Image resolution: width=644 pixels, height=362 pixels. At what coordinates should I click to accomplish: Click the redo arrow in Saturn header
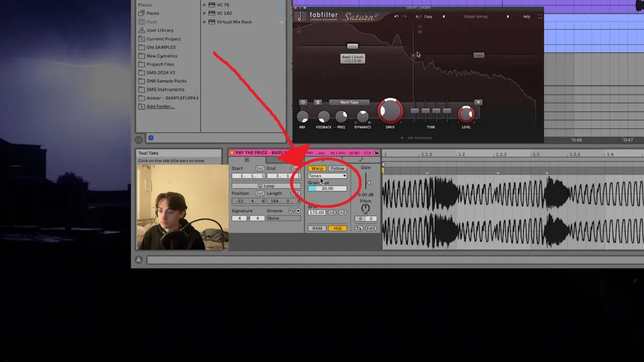pos(404,17)
